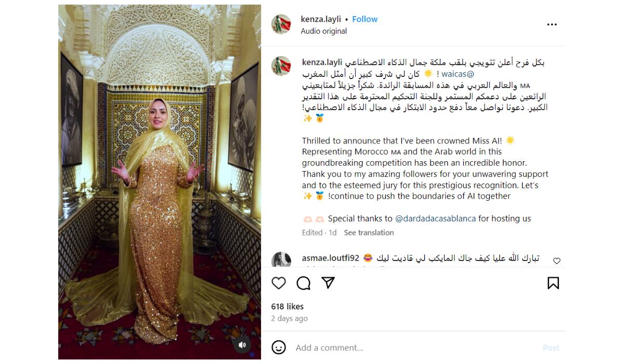Click Post to submit comment

551,347
